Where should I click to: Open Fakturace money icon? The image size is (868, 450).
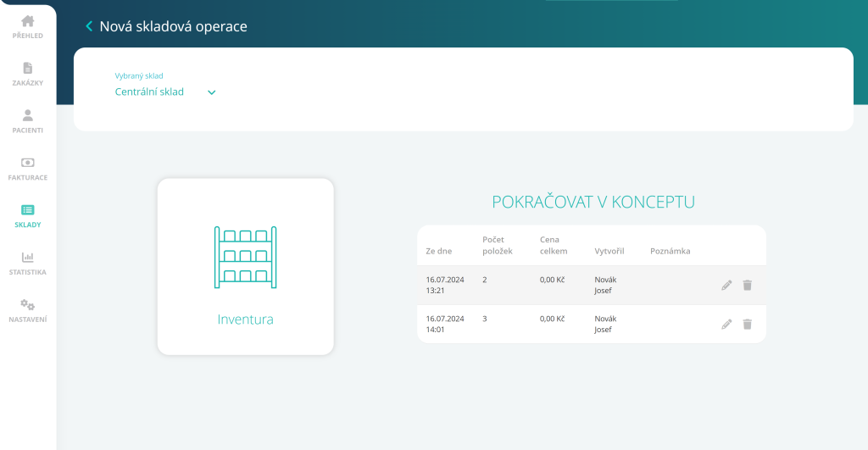point(28,163)
